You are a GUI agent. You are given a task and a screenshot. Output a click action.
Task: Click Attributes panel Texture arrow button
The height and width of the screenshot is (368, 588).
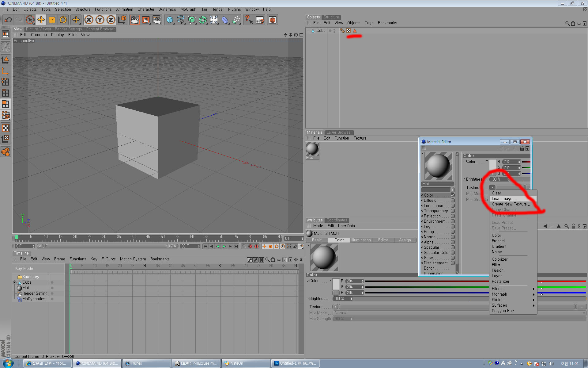click(x=335, y=307)
